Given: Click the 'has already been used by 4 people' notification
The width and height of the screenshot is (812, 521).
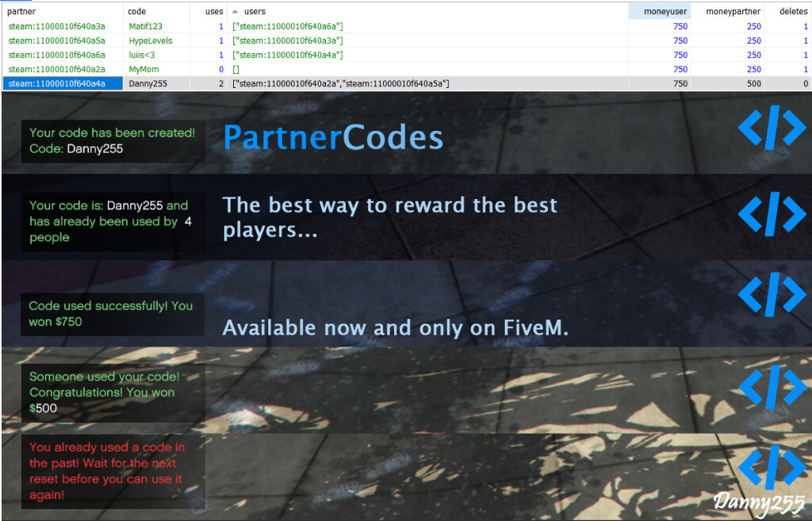Looking at the screenshot, I should pyautogui.click(x=113, y=222).
